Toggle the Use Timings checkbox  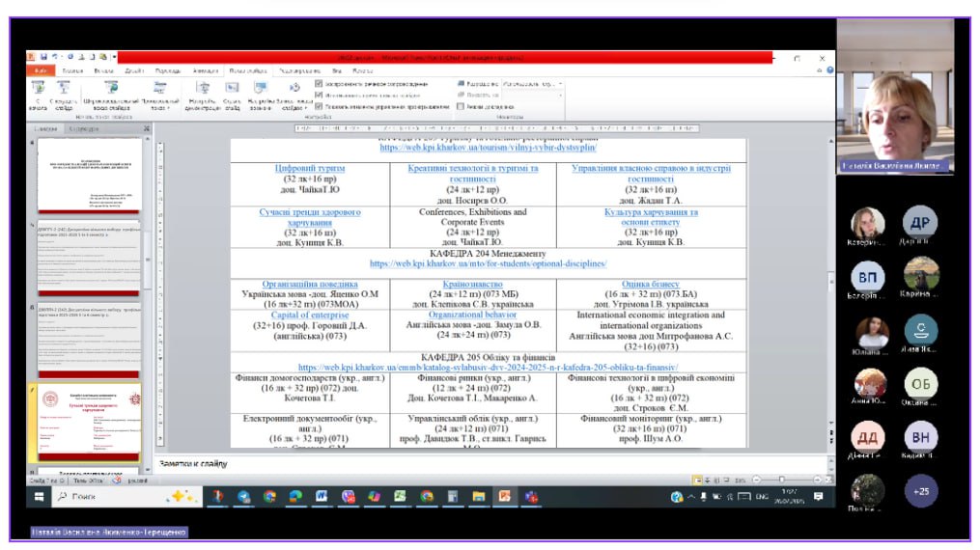click(320, 96)
